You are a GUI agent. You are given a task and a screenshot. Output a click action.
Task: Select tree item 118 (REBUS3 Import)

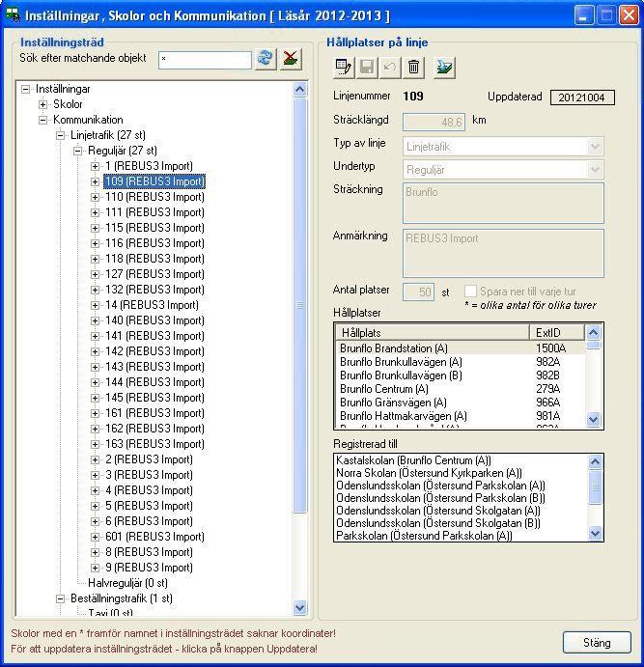click(x=154, y=259)
